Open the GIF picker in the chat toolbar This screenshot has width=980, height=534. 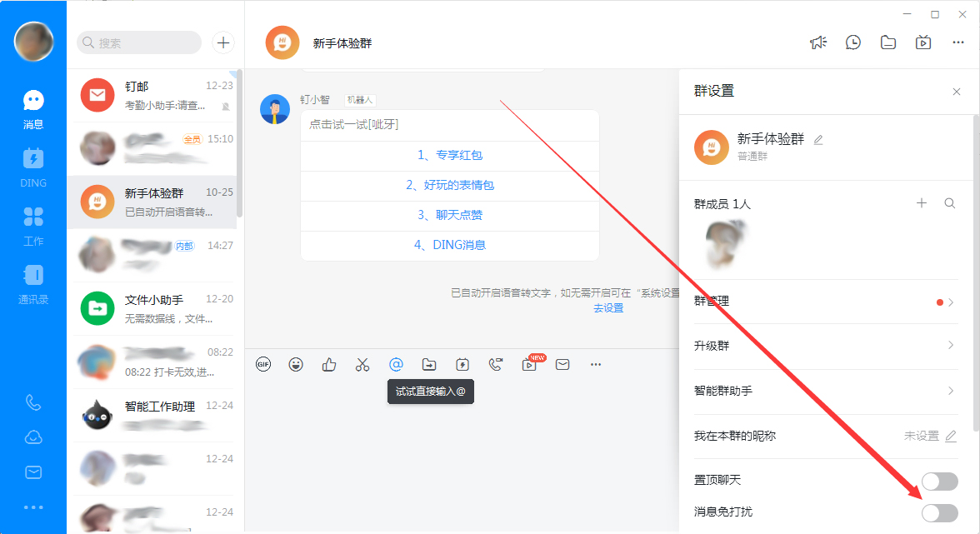263,364
